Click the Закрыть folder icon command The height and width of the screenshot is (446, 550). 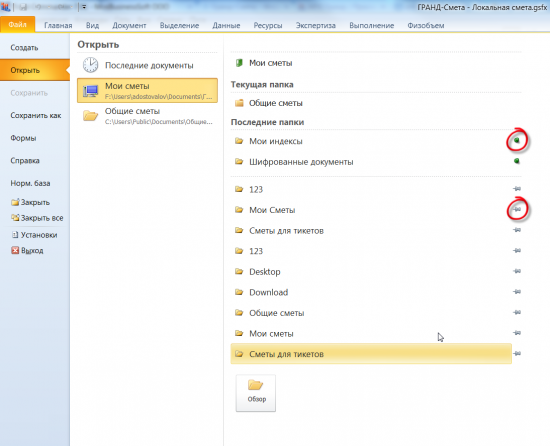15,202
